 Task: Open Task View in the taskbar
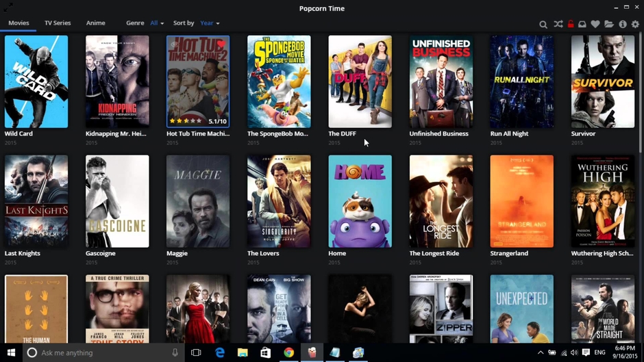(196, 352)
